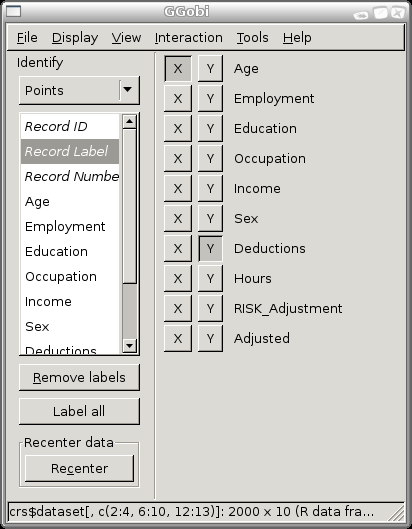Set Income as X variable
This screenshot has width=412, height=529.
click(178, 189)
